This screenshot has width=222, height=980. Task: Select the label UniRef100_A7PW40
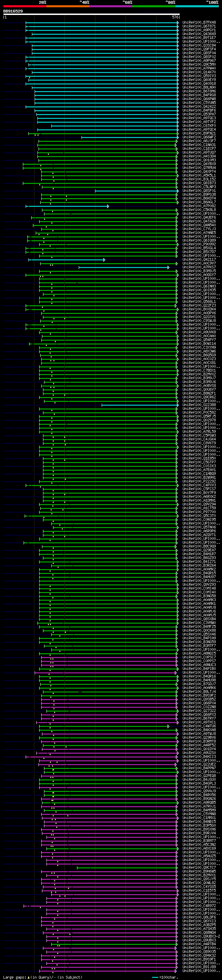[199, 68]
